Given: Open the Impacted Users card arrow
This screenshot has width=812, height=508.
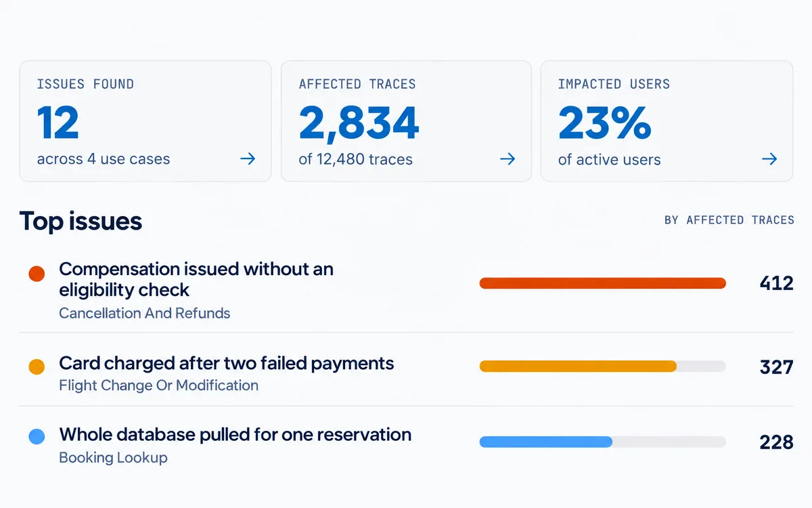Looking at the screenshot, I should 769,159.
